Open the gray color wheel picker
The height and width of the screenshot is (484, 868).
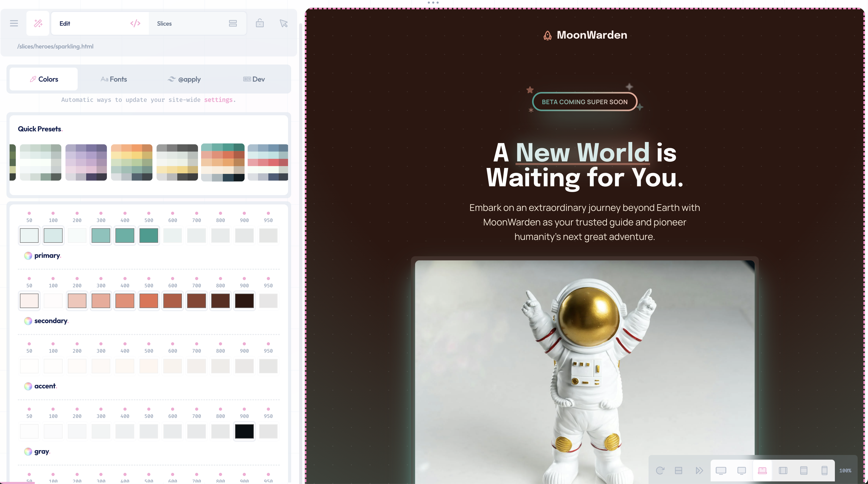(28, 451)
